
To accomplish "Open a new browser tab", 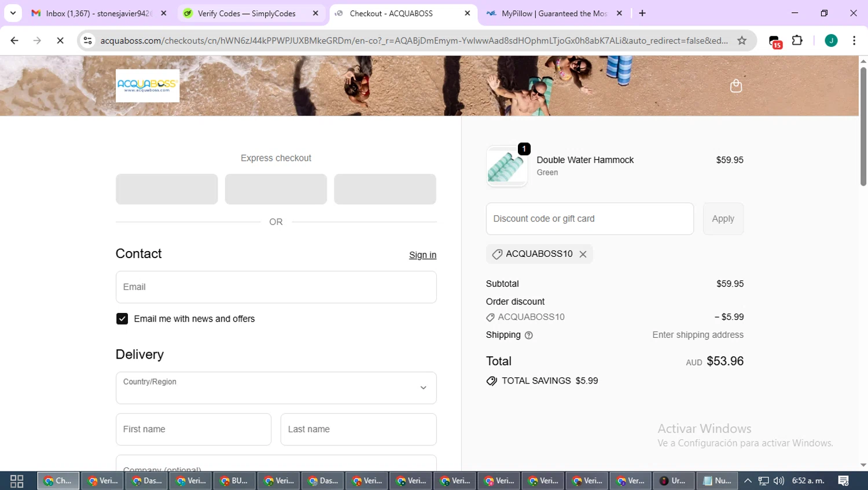I will point(642,13).
